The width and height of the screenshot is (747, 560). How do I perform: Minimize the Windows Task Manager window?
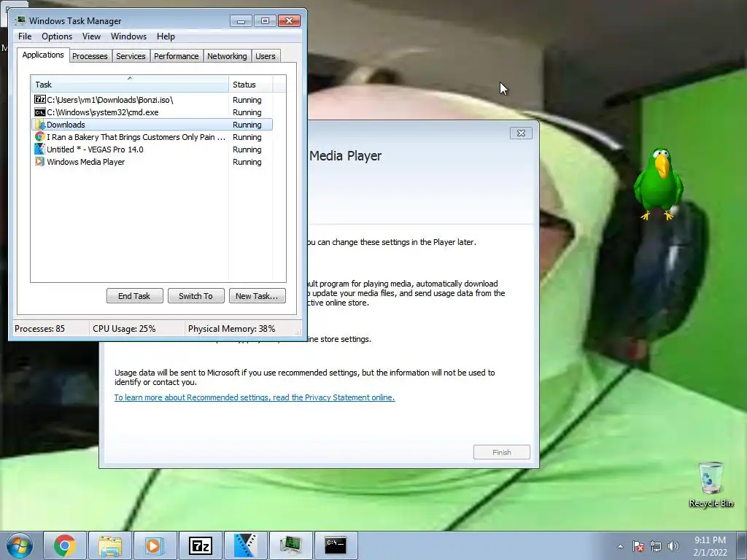pos(241,21)
